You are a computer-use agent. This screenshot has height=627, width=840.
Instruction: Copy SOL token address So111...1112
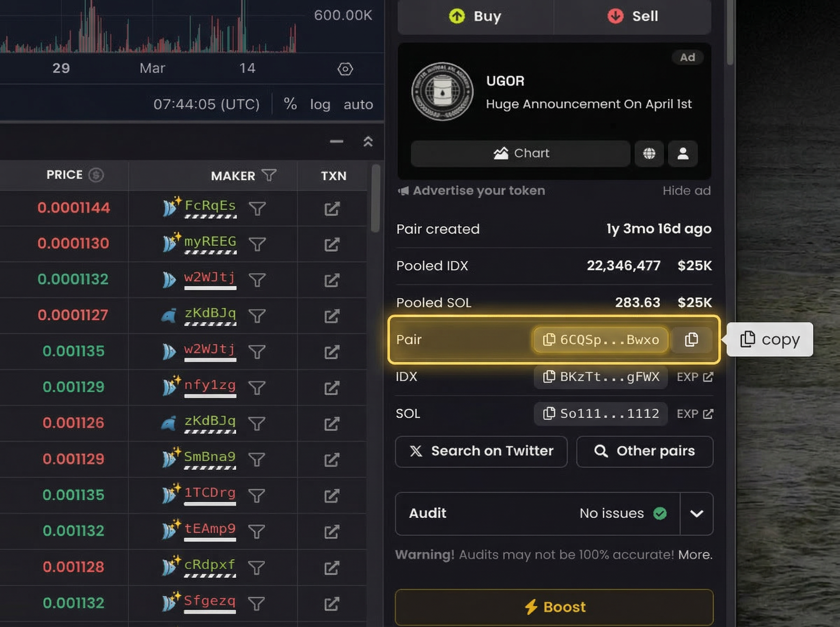coord(601,413)
